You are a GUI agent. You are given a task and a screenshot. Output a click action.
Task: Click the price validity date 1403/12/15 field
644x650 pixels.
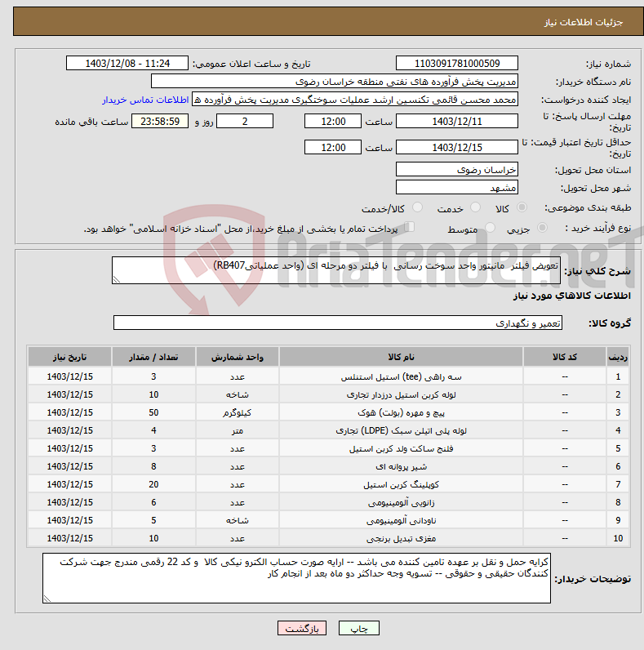(457, 147)
